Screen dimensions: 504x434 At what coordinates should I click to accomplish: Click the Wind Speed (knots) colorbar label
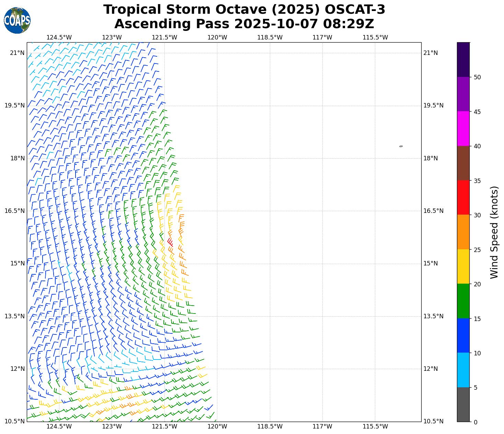point(494,232)
